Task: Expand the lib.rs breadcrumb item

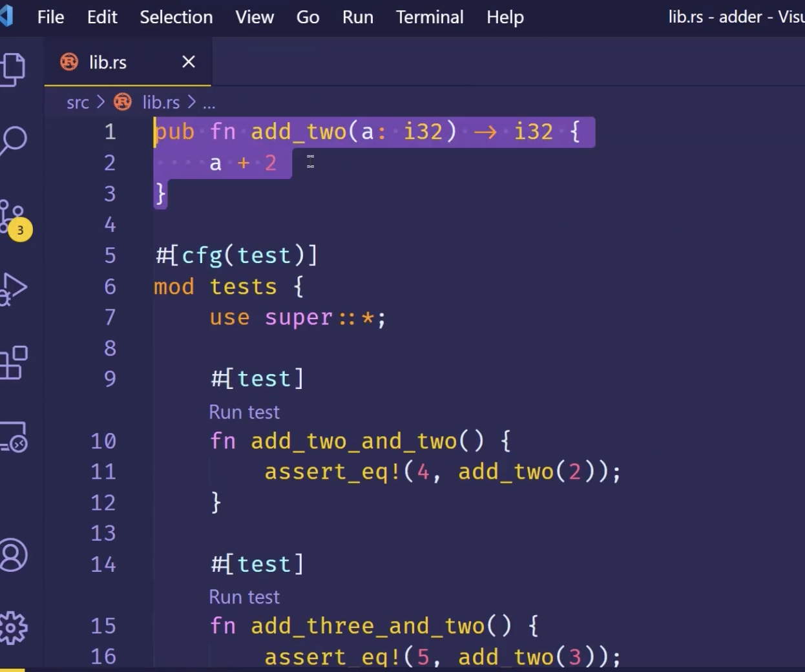Action: (160, 103)
